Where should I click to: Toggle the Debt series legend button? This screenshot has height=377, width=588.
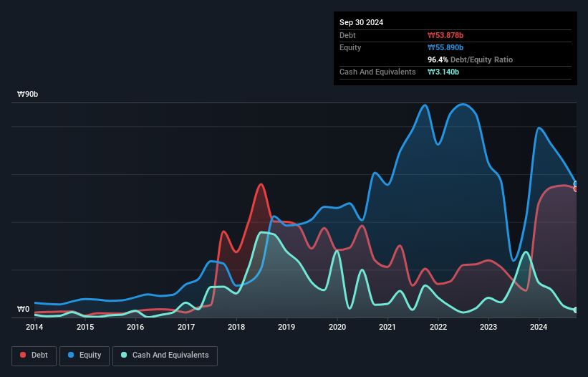click(x=34, y=355)
